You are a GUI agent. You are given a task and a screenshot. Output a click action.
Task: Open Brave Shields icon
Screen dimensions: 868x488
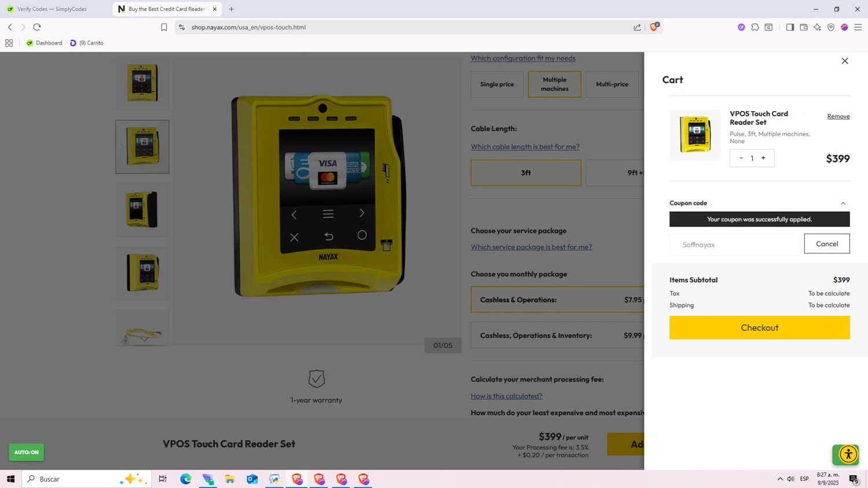tap(654, 27)
